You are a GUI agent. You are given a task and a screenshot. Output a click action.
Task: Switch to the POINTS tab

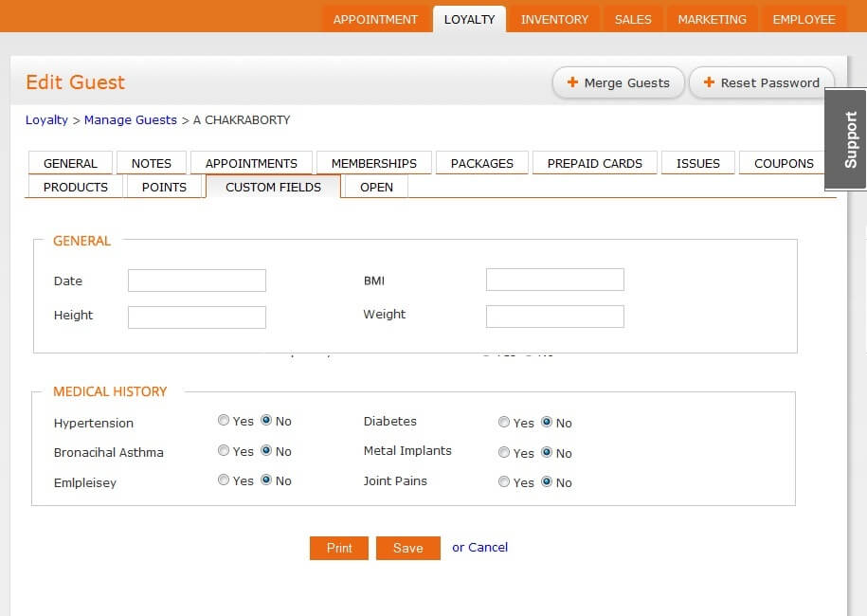(164, 187)
